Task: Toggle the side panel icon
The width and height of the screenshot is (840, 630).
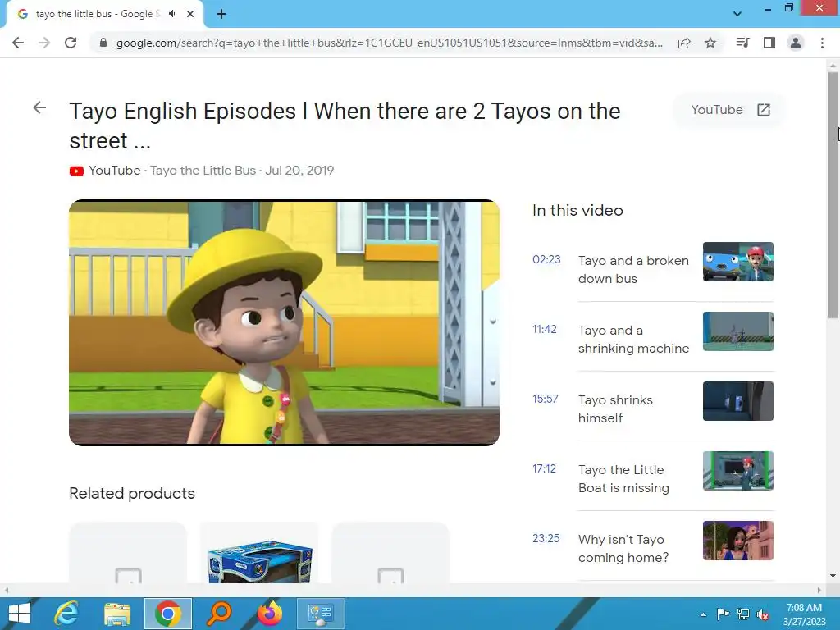Action: click(769, 43)
